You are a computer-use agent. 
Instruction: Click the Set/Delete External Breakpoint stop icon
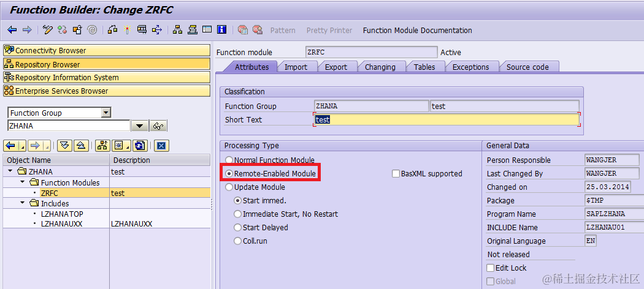coord(258,30)
